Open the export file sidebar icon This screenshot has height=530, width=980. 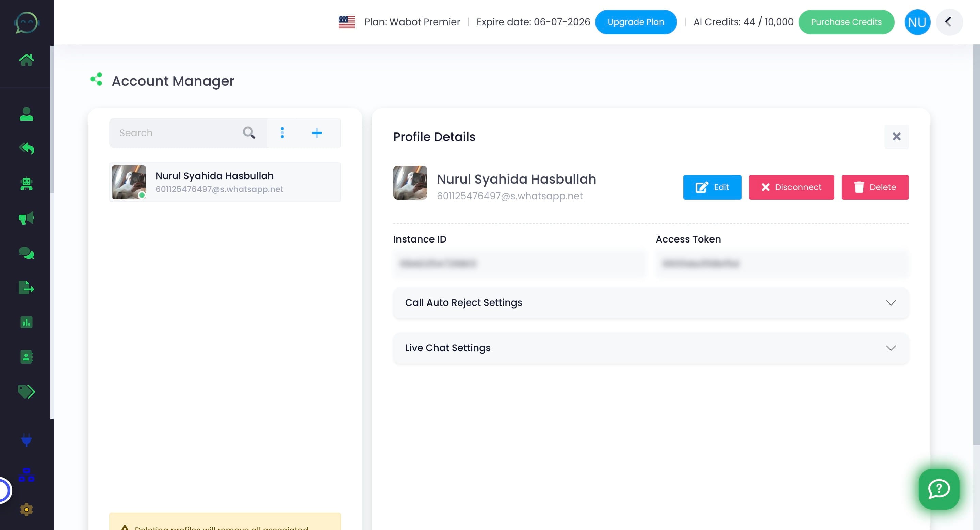[26, 287]
